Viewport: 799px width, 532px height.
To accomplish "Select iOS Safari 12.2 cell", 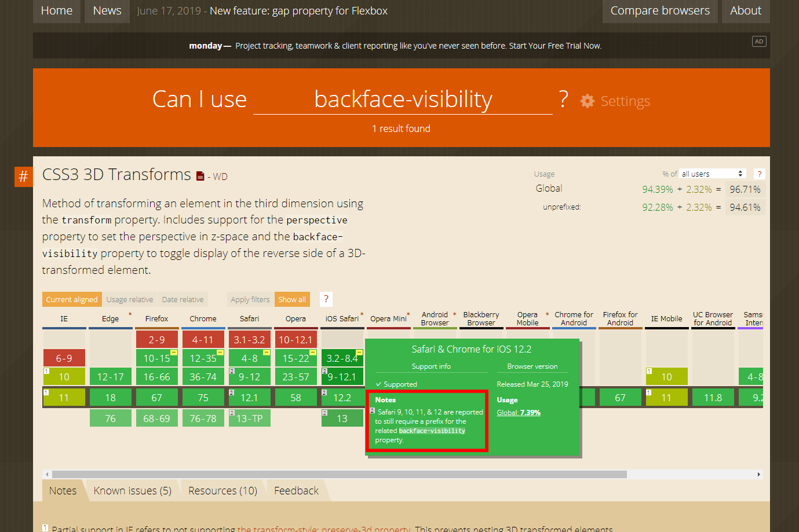I will [x=342, y=398].
